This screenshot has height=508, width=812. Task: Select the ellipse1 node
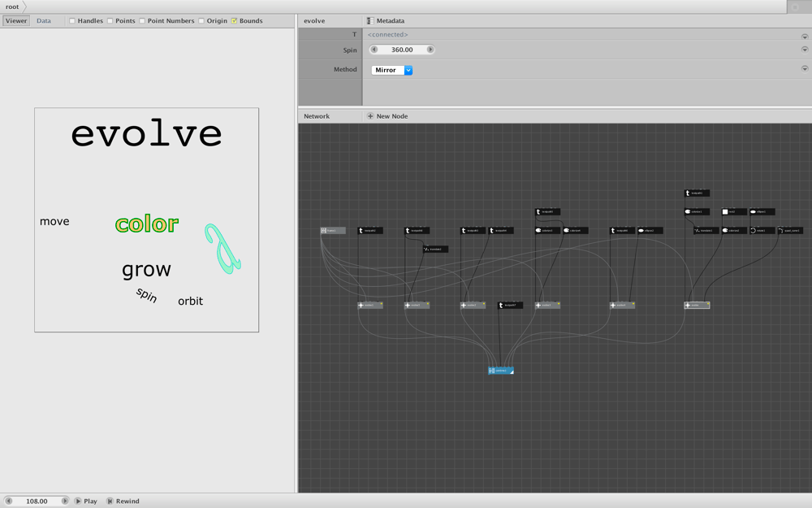pyautogui.click(x=762, y=212)
